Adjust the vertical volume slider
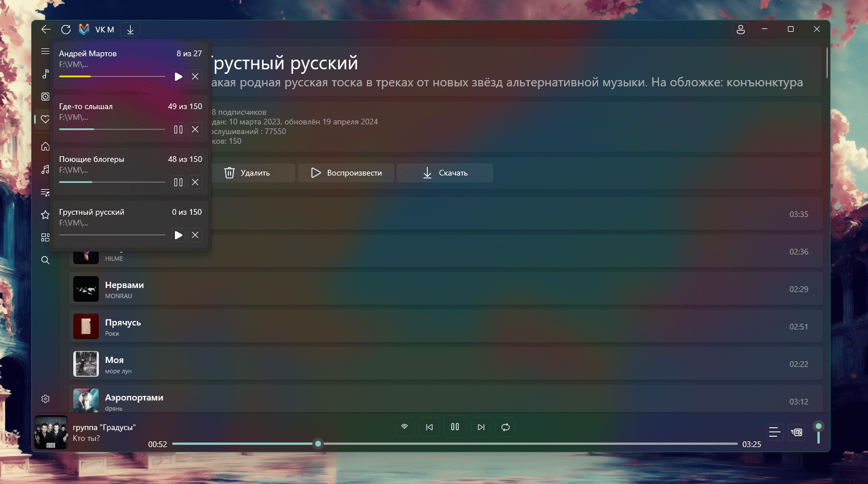This screenshot has height=484, width=868. 819,433
